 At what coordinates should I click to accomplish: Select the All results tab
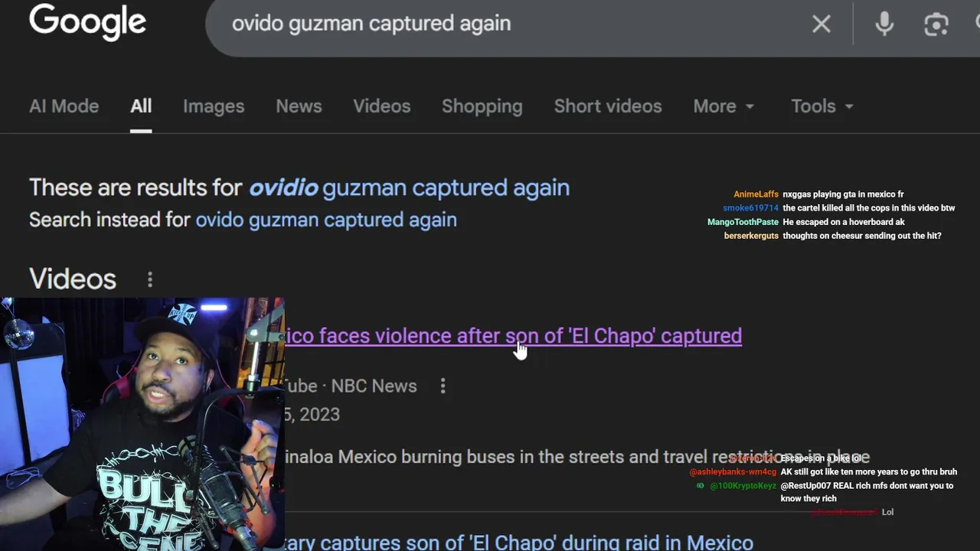pos(141,106)
